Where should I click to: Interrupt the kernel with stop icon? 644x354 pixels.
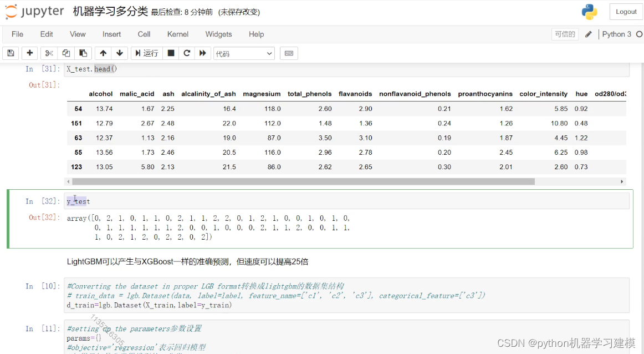point(171,53)
